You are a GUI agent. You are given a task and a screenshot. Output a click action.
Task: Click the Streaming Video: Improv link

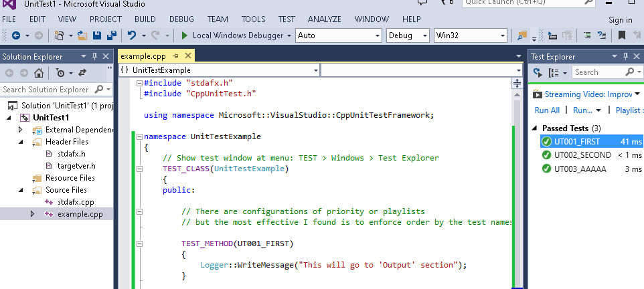588,94
